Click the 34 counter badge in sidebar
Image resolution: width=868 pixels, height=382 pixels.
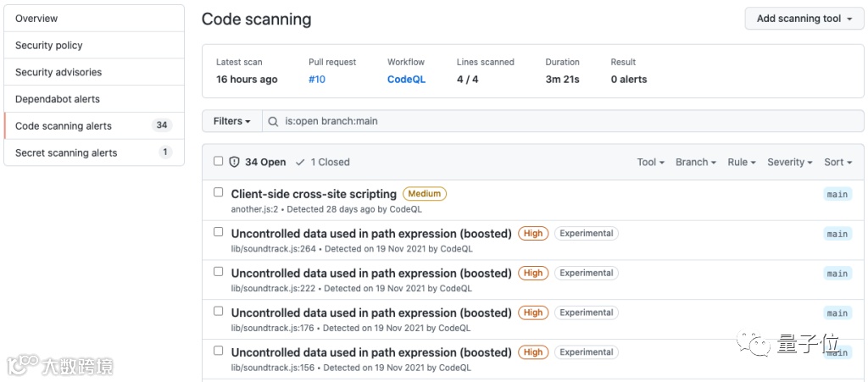click(x=162, y=126)
